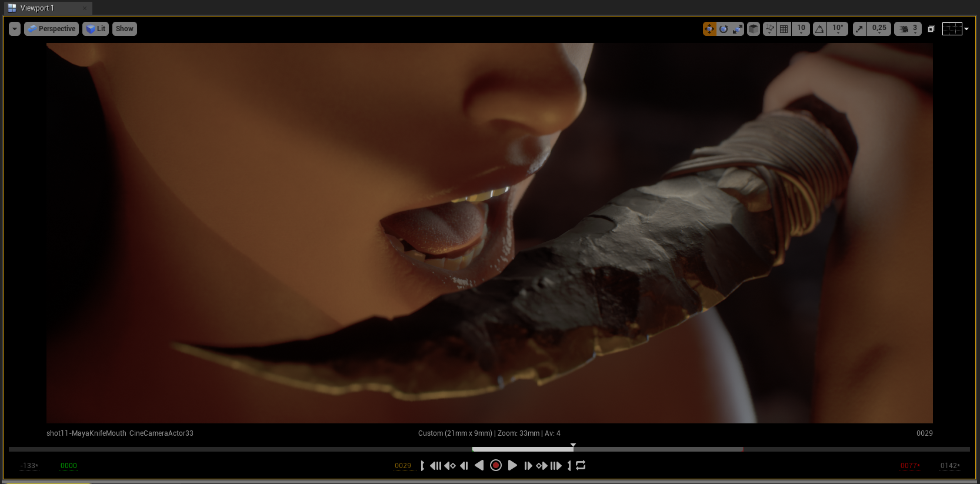This screenshot has width=980, height=484.
Task: Toggle rotation angle snapping
Action: (820, 29)
